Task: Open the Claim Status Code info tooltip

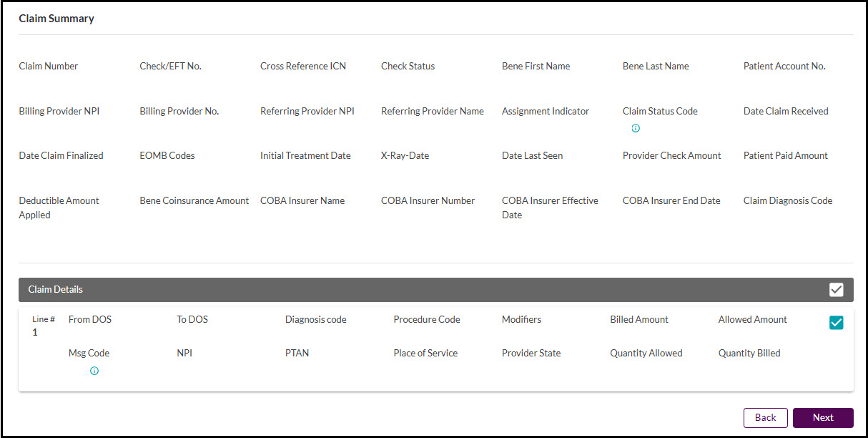Action: point(635,128)
